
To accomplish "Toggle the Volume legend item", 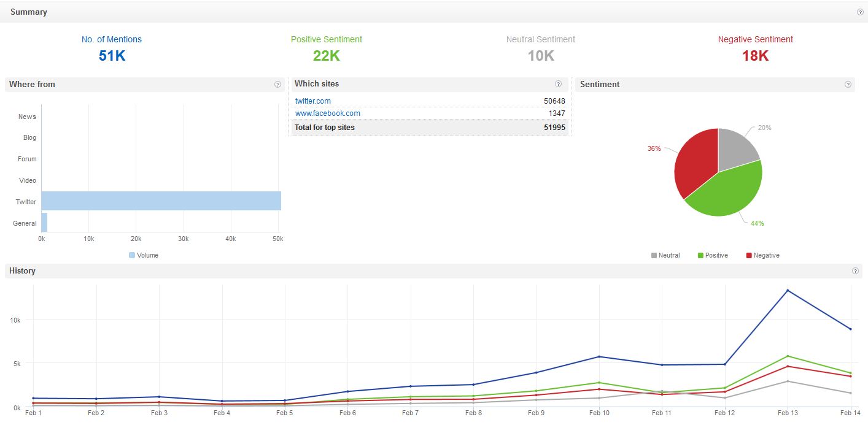I will click(144, 255).
